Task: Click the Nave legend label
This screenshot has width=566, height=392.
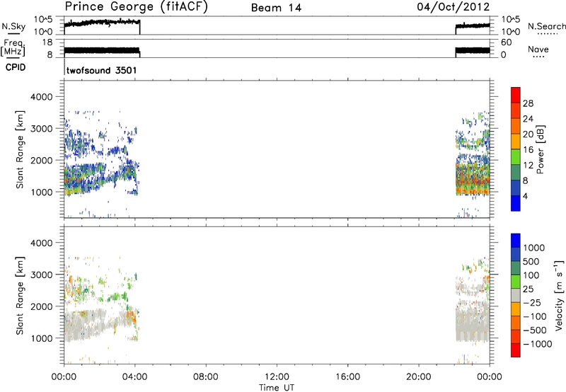Action: [x=538, y=50]
